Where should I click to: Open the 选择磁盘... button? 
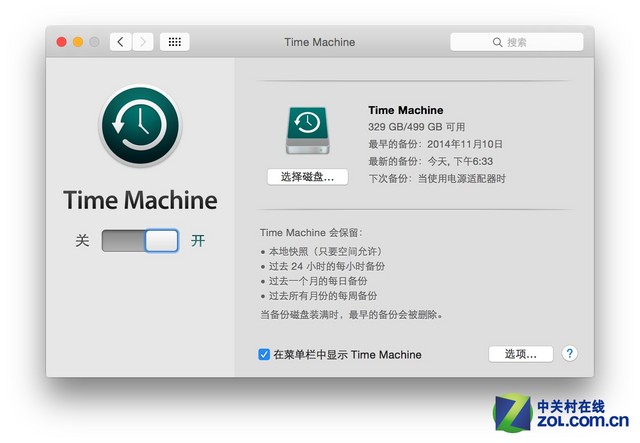pyautogui.click(x=308, y=177)
